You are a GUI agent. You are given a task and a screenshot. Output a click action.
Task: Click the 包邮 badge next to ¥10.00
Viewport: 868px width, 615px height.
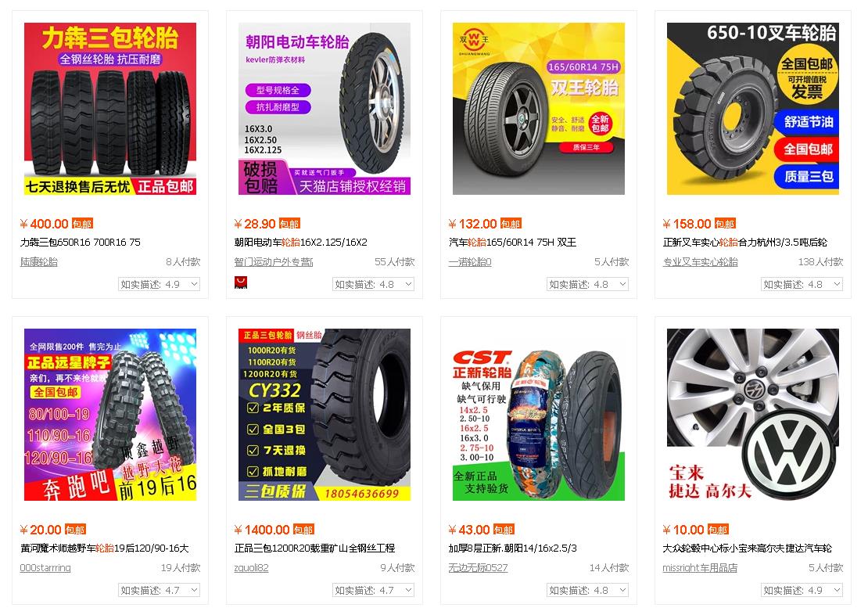click(x=718, y=530)
